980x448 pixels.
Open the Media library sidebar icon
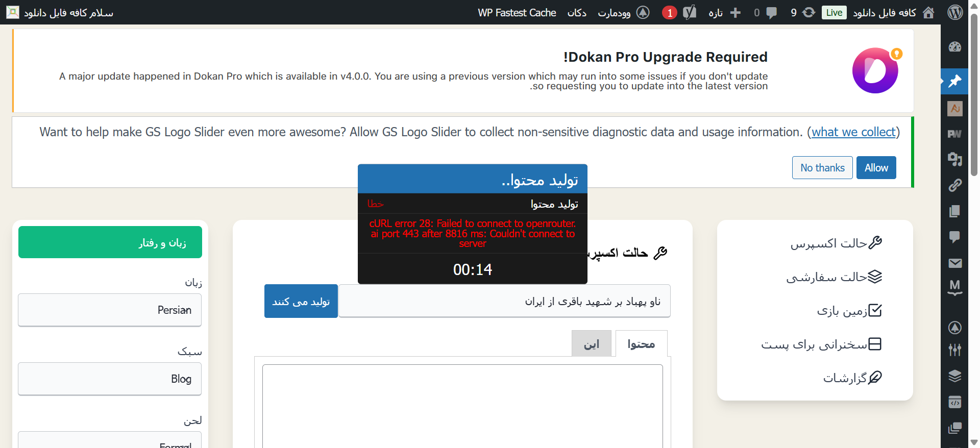tap(954, 159)
